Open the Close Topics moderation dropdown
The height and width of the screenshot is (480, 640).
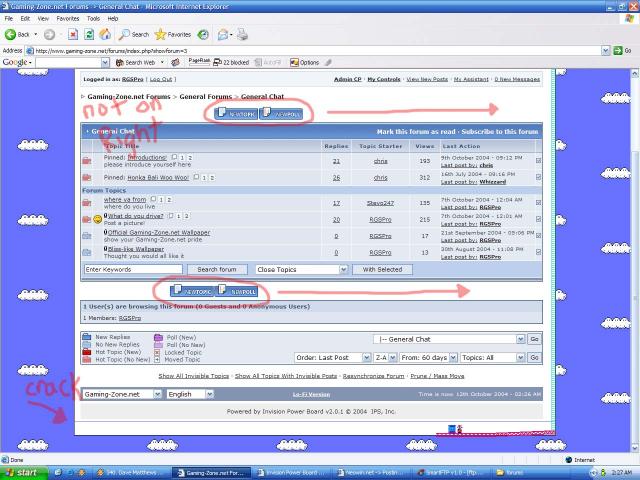(x=302, y=269)
